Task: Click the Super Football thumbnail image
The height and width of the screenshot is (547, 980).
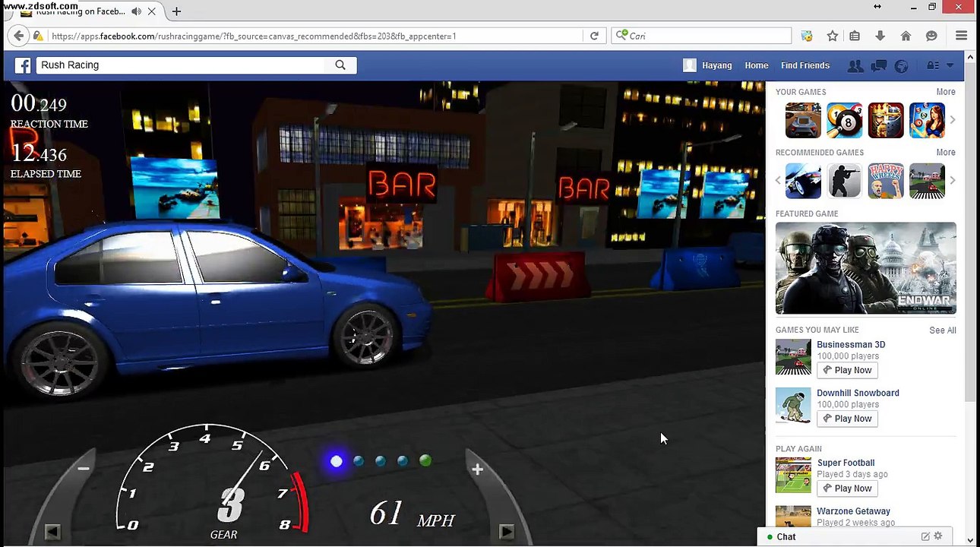Action: click(793, 476)
